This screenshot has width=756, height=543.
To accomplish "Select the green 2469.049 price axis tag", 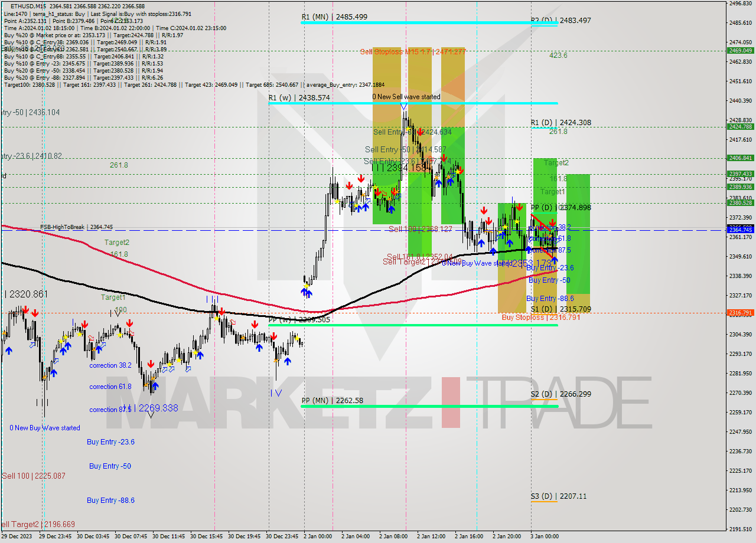I will (741, 50).
